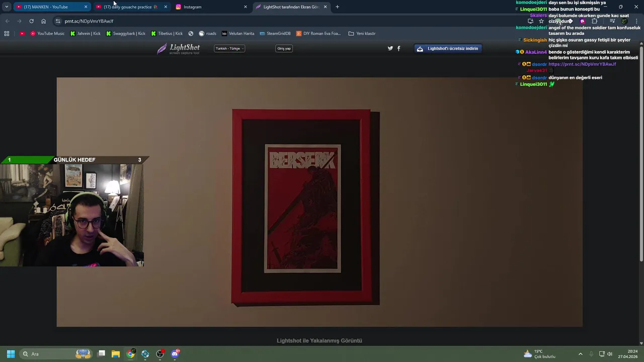644x362 pixels.
Task: Show hidden system tray icons
Action: 580,354
